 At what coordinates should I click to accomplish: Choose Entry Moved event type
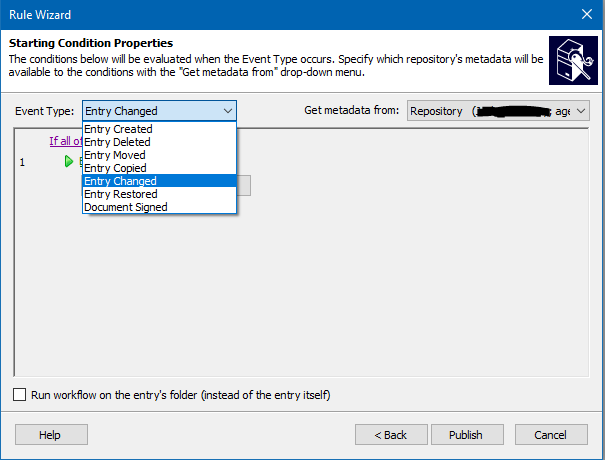159,155
